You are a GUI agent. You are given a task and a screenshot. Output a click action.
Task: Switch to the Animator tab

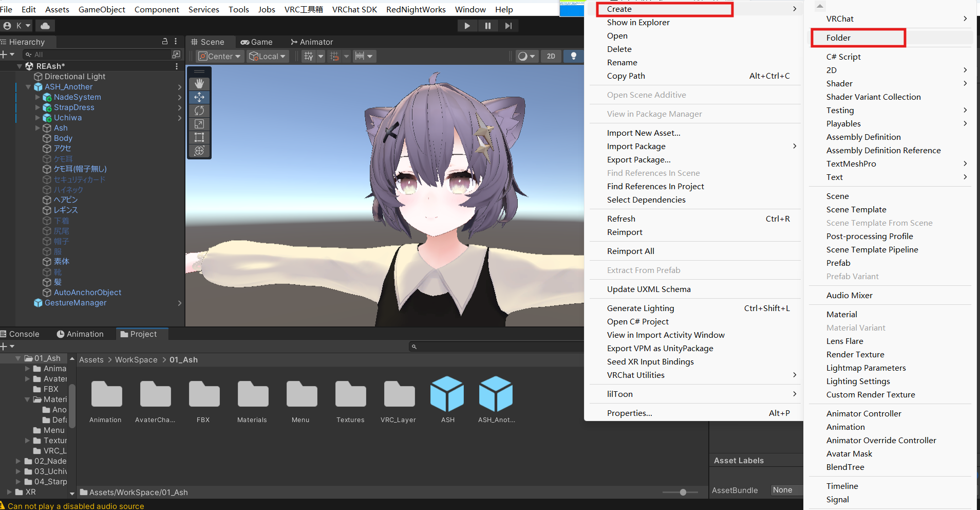[312, 42]
